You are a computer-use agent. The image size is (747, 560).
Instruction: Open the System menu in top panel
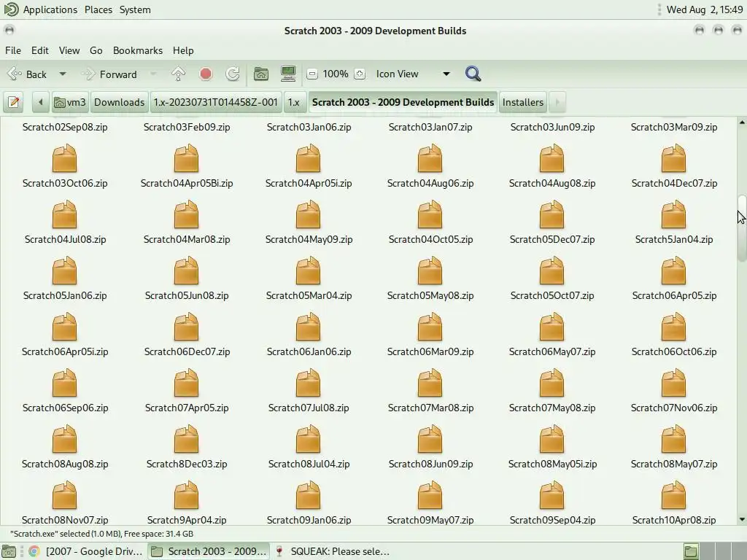pos(135,9)
